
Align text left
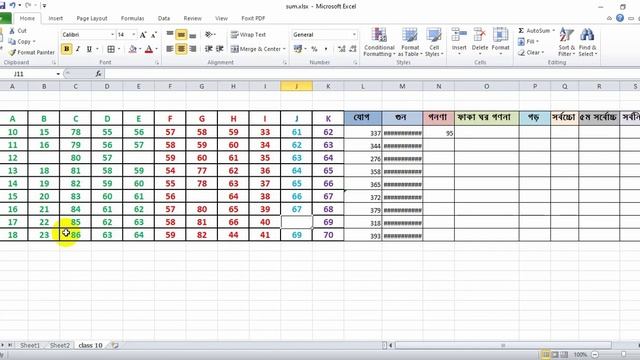pyautogui.click(x=170, y=49)
